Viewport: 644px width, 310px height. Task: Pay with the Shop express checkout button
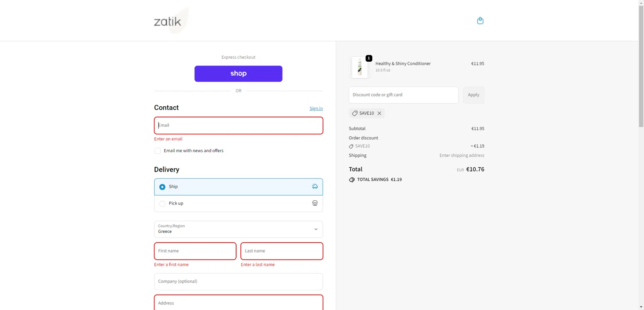[238, 74]
